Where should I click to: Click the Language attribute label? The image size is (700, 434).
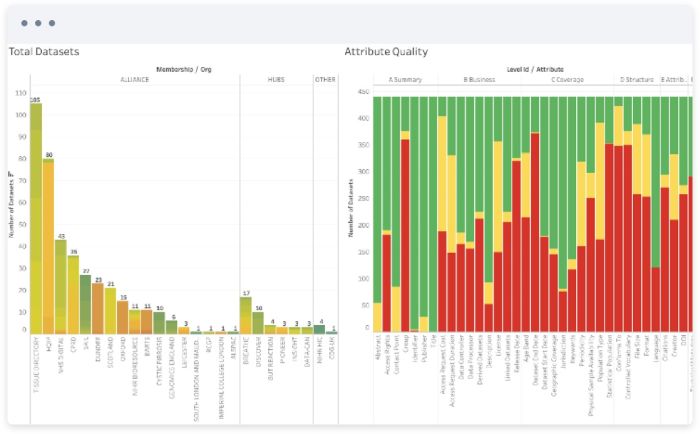655,349
